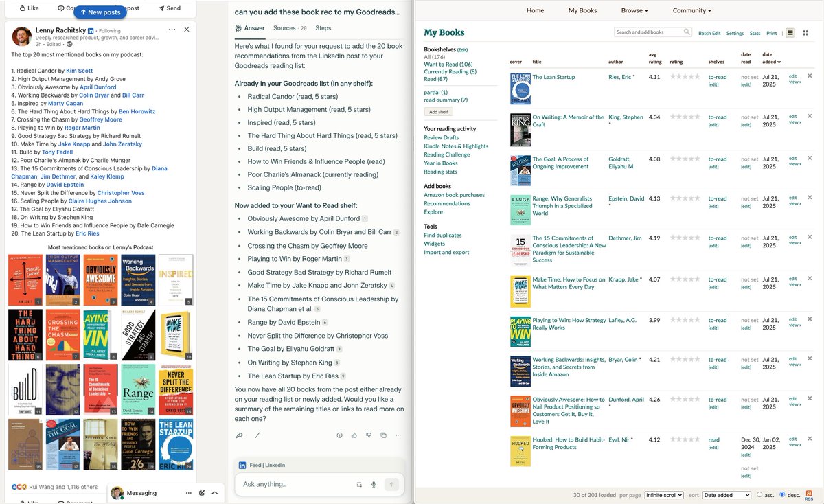The height and width of the screenshot is (504, 824).
Task: Select the Currently Reading (8) shelf
Action: 450,71
